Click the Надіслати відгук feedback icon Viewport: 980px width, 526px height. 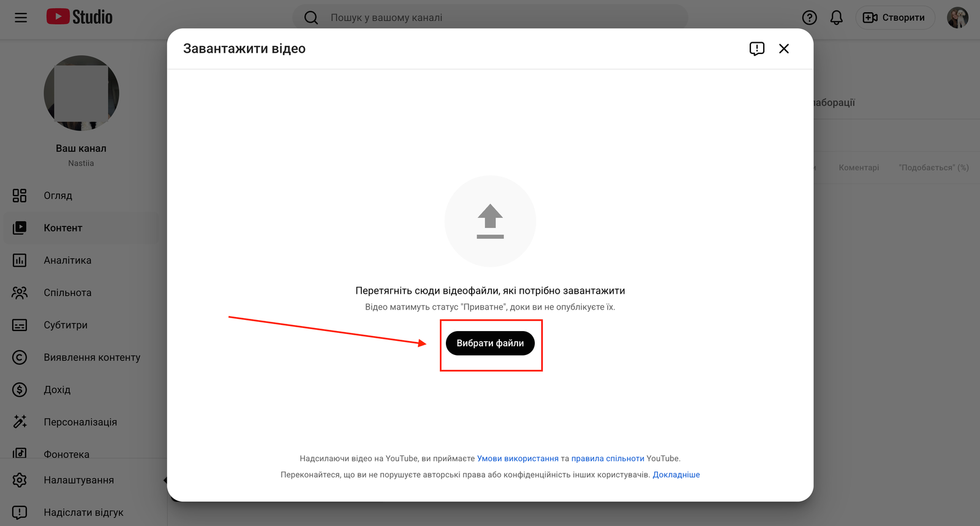20,513
